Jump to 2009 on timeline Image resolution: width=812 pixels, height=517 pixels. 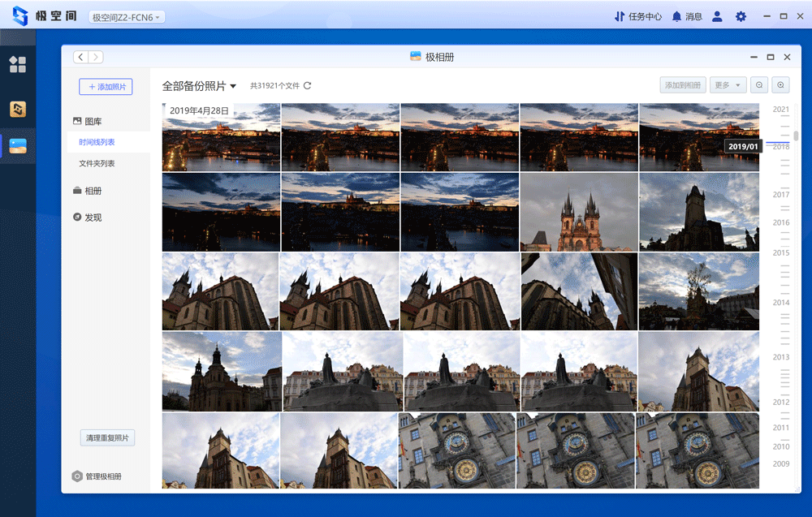[781, 463]
